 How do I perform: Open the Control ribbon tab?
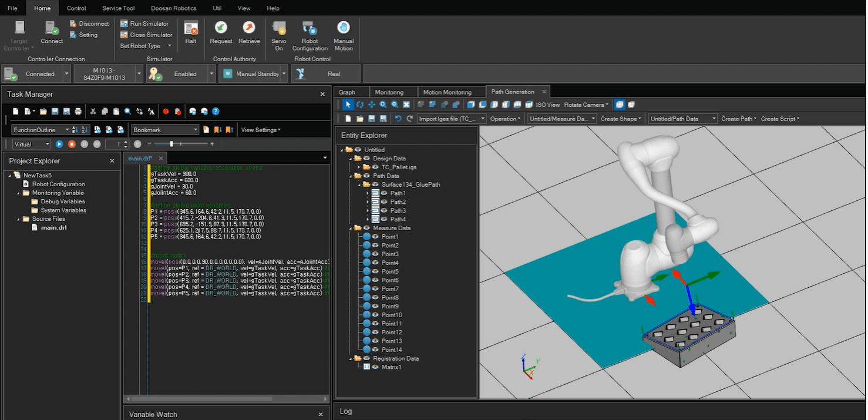[76, 8]
